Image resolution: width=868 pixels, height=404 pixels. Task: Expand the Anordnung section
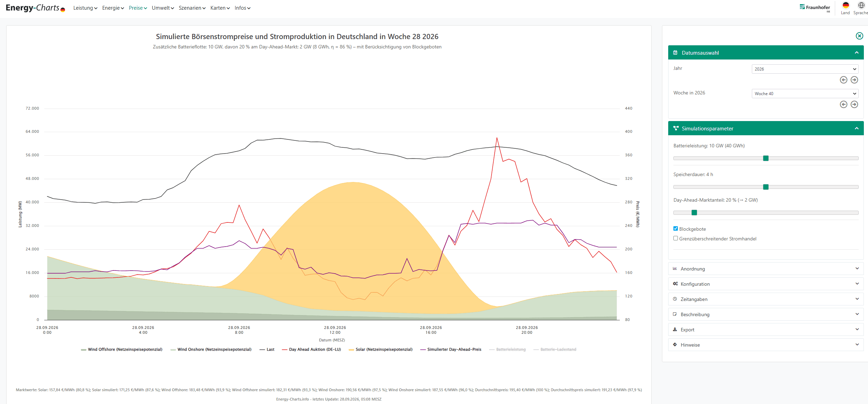point(766,268)
